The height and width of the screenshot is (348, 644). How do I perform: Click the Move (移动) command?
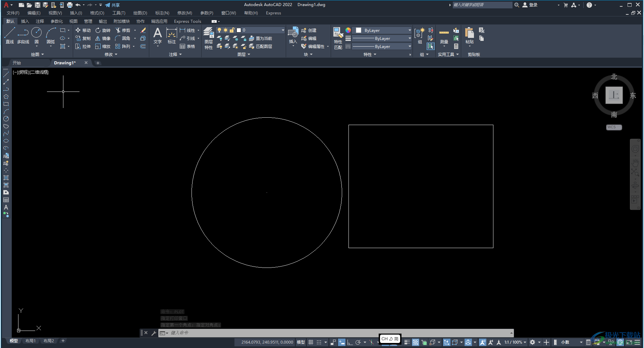click(x=83, y=30)
